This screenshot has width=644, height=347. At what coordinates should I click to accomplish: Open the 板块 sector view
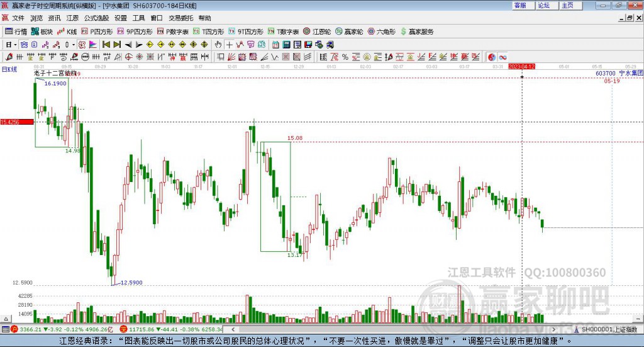click(x=42, y=31)
